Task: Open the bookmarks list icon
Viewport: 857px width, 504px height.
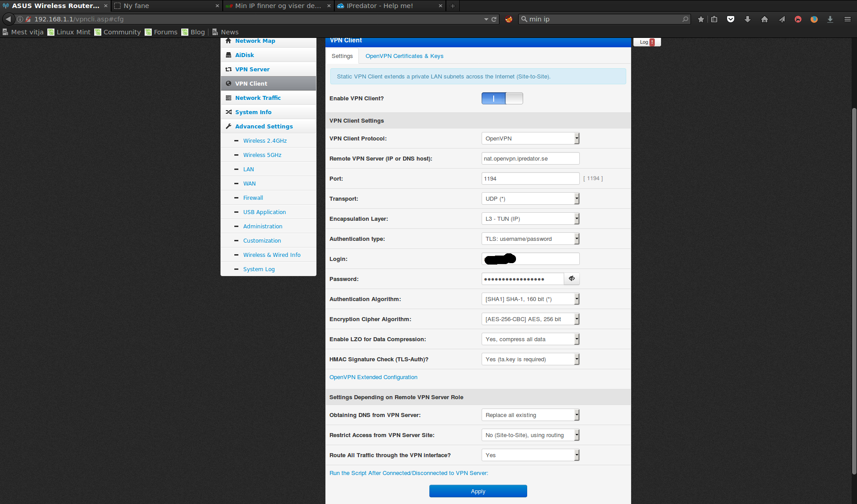Action: click(714, 19)
